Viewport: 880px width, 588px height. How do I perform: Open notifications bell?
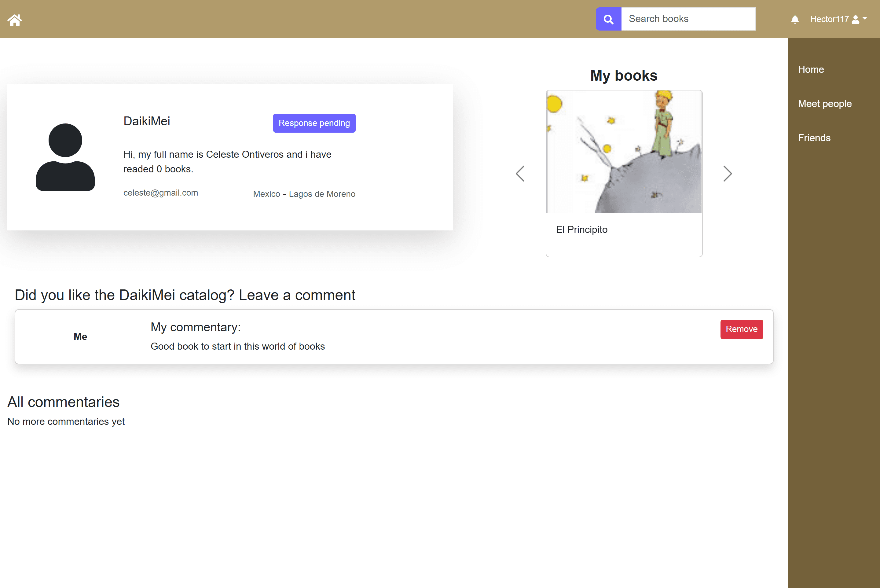[794, 20]
